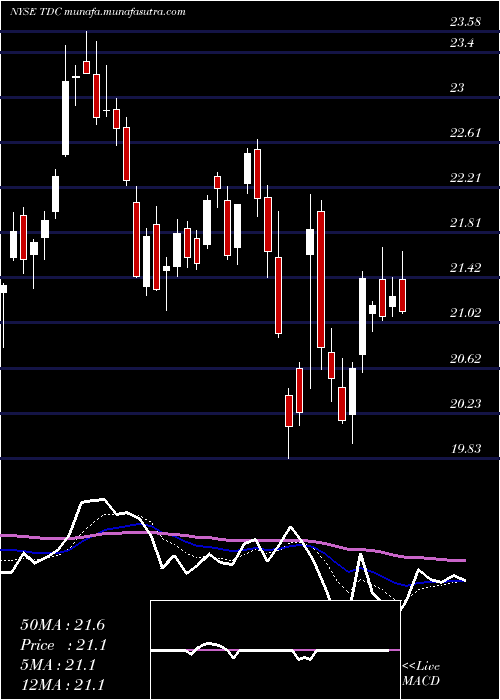The image size is (500, 700).
Task: Click the 21.81 price level label
Action: point(465,223)
